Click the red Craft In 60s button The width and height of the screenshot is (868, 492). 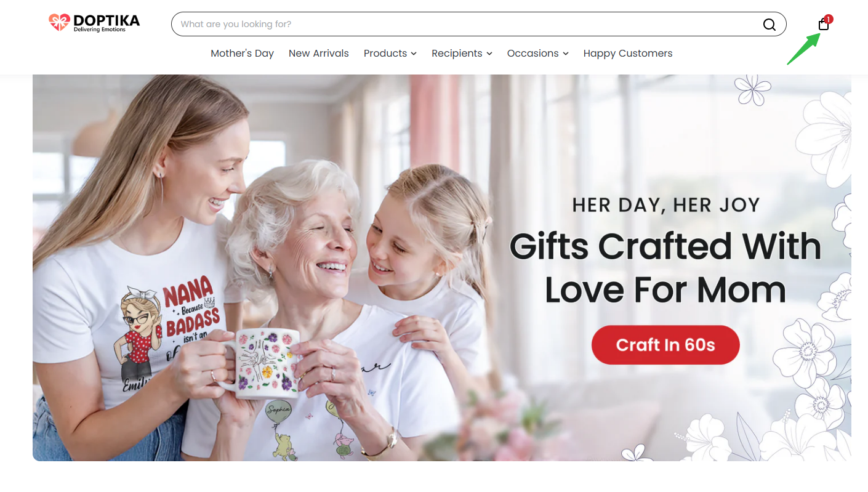click(665, 345)
